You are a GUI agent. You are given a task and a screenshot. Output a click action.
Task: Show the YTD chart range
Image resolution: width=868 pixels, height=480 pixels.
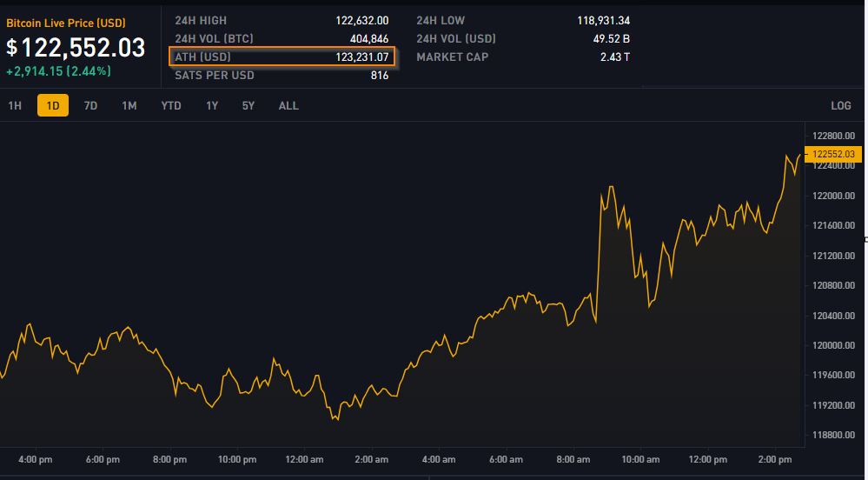point(171,105)
